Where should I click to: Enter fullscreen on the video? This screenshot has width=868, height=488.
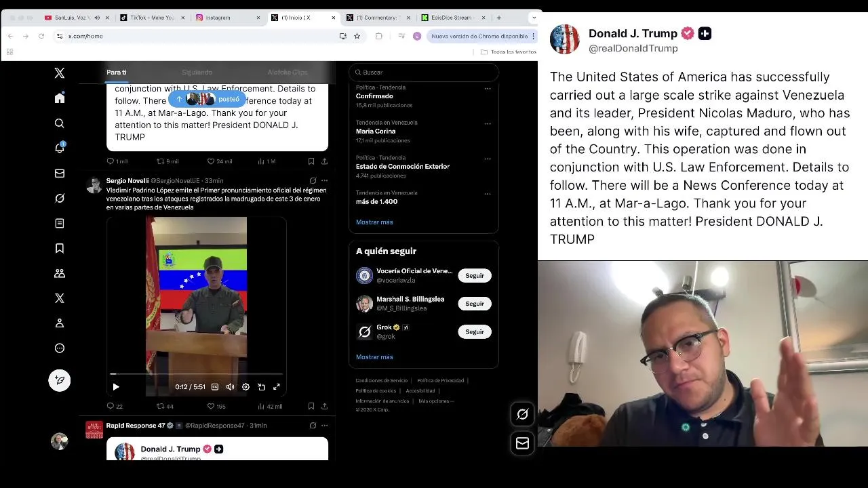coord(277,387)
